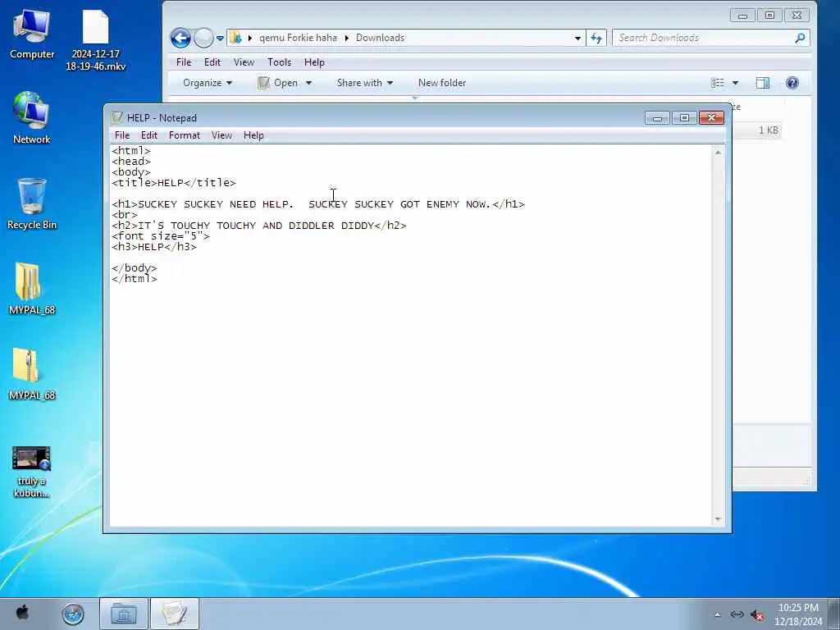The height and width of the screenshot is (630, 840).
Task: Change the view with the views icon
Action: pos(717,83)
